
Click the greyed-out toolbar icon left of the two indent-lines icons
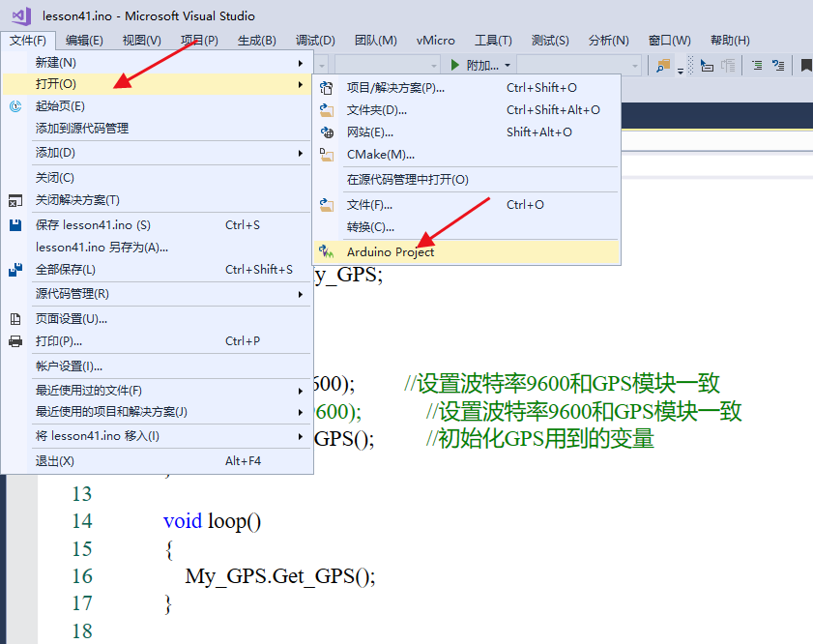click(x=728, y=66)
